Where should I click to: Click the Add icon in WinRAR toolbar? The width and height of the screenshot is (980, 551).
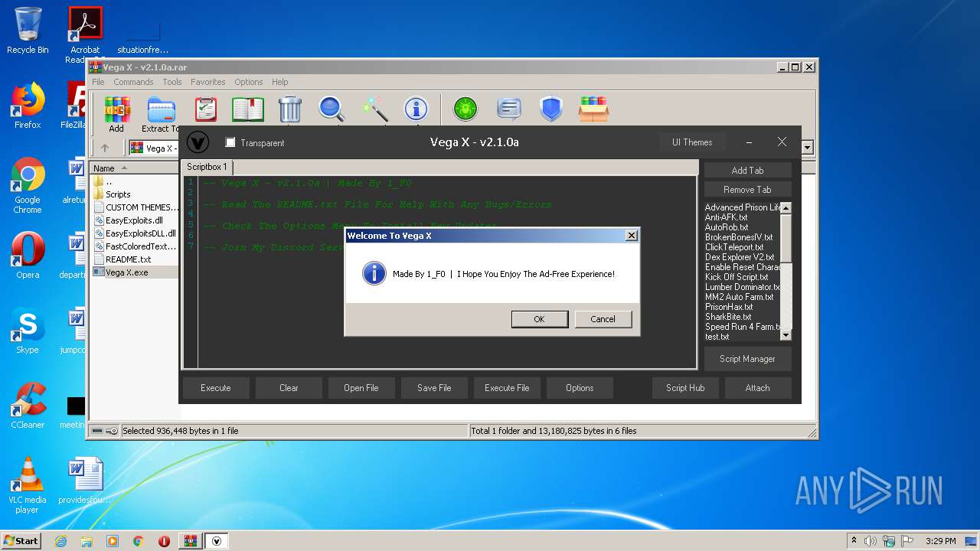tap(116, 109)
